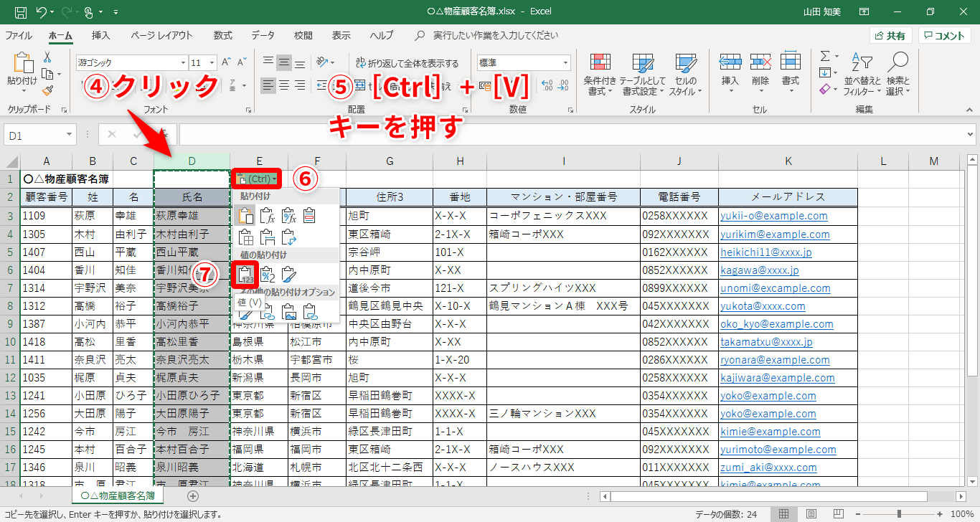The image size is (980, 522).
Task: Adjust the zoom slider in status bar
Action: (x=899, y=514)
